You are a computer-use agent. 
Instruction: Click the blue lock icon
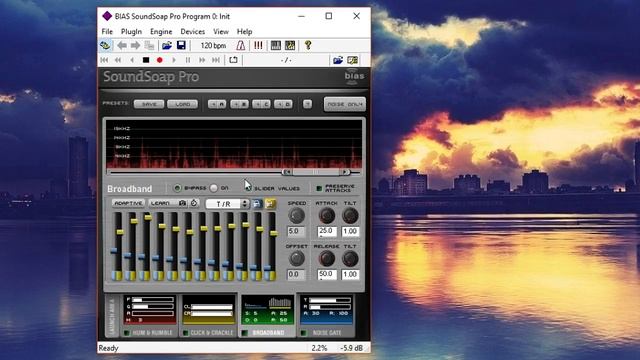click(x=257, y=203)
